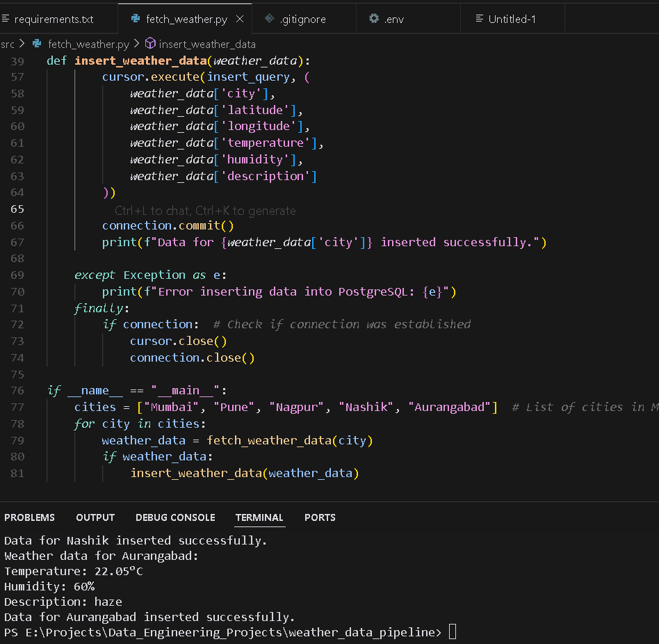Viewport: 659px width, 644px height.
Task: Click the 'Check if connection' comment
Action: (x=342, y=325)
